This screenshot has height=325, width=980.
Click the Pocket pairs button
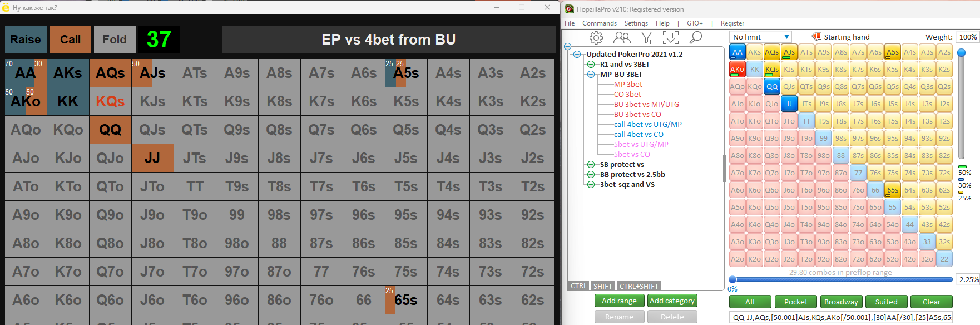pyautogui.click(x=795, y=302)
